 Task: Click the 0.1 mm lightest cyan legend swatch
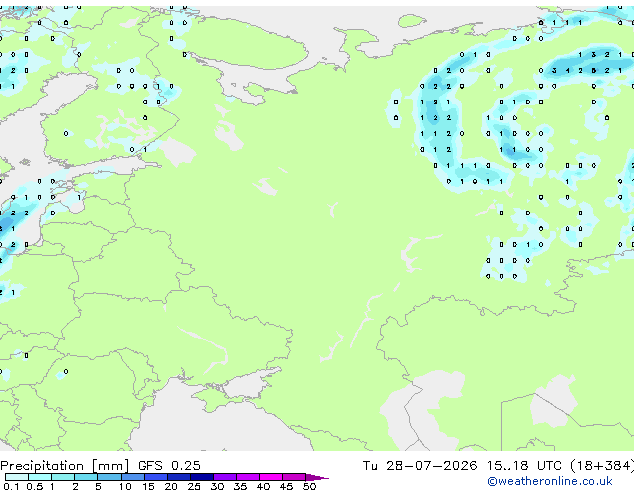[x=17, y=477]
